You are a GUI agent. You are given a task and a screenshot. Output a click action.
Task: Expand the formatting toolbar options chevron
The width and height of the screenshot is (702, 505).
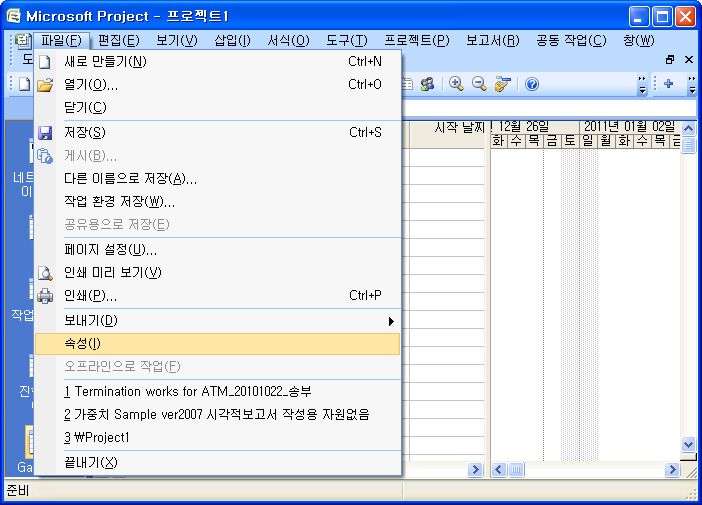click(x=692, y=85)
